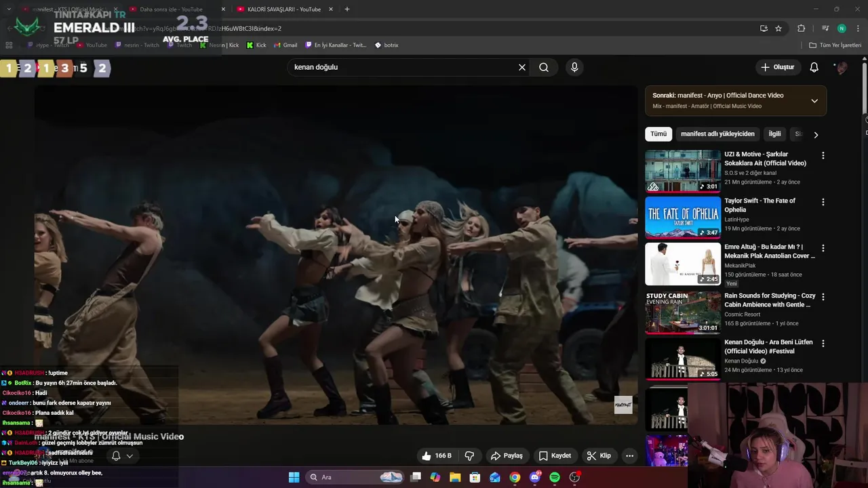Close the 'Daha sonra izle' tab

coord(223,9)
